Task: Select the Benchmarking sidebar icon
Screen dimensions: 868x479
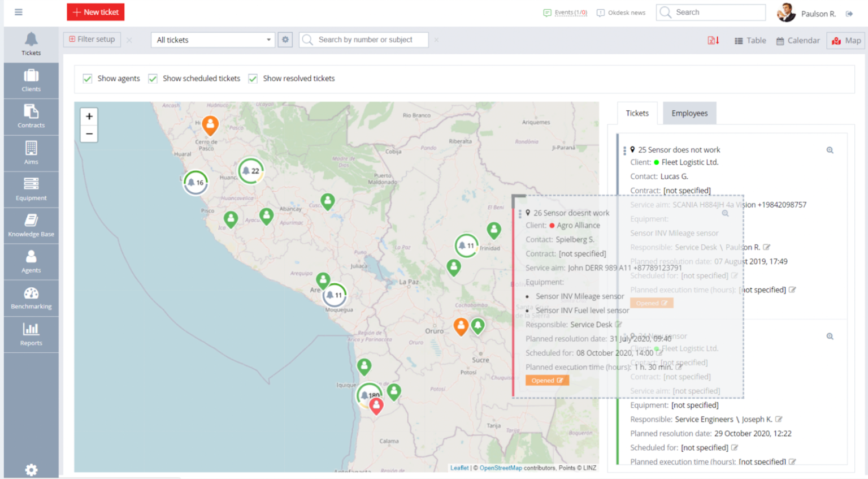Action: pyautogui.click(x=31, y=297)
